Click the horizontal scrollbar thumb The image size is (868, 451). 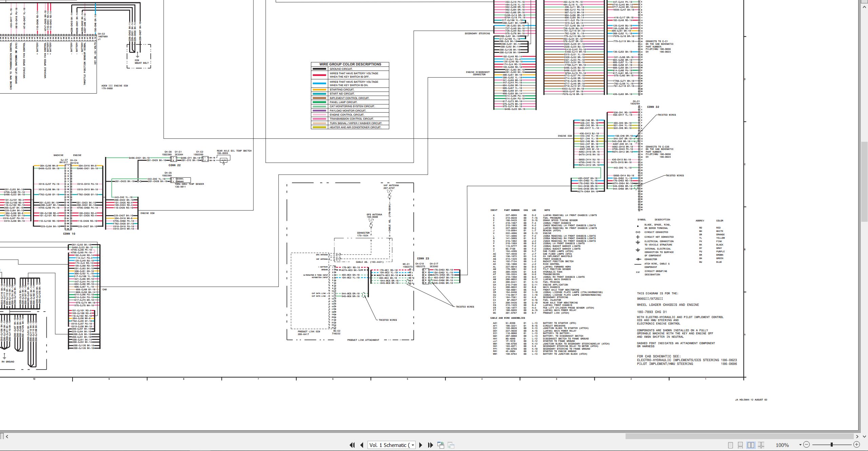coord(739,436)
